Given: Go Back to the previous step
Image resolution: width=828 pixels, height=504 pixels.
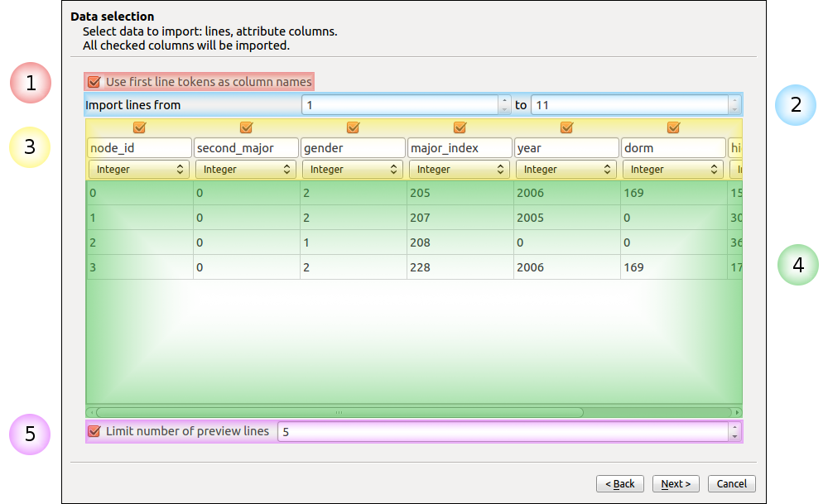Looking at the screenshot, I should click(620, 483).
